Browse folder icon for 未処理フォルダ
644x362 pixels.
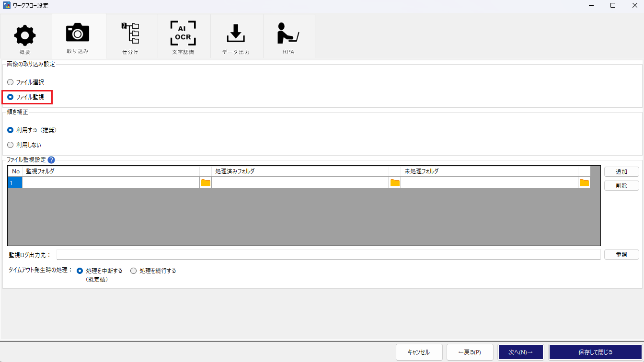point(584,182)
